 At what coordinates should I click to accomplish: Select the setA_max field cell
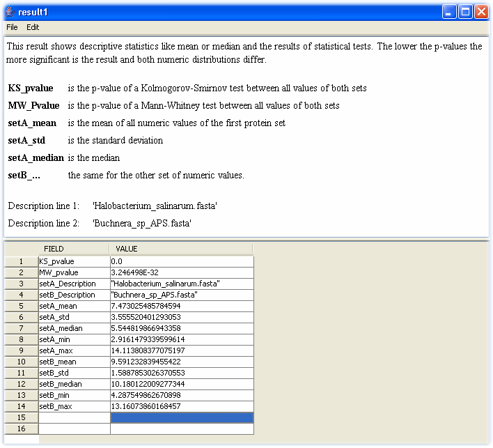tap(75, 350)
